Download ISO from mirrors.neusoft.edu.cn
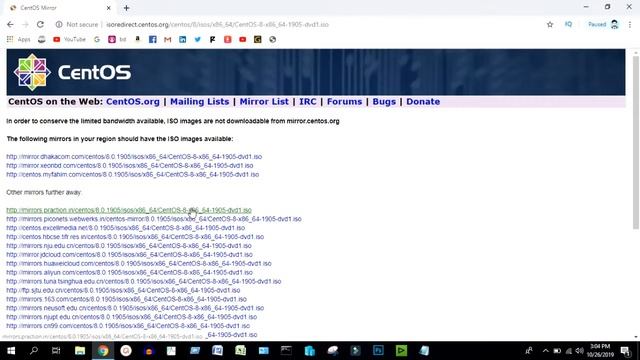This screenshot has height=360, width=640. [135, 308]
